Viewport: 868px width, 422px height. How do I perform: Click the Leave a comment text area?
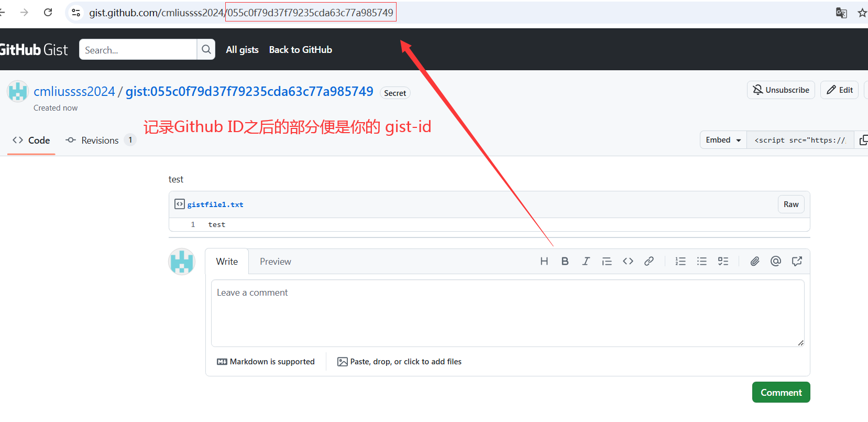507,313
